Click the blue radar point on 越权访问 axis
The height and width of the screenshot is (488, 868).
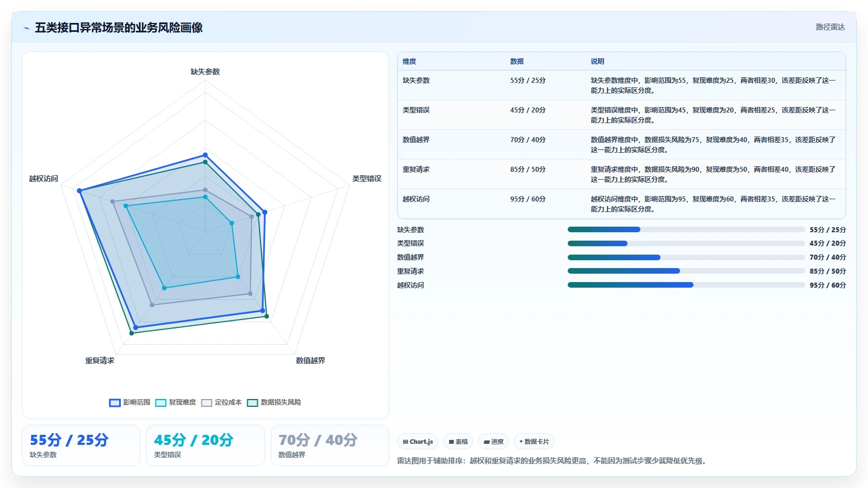coord(79,191)
